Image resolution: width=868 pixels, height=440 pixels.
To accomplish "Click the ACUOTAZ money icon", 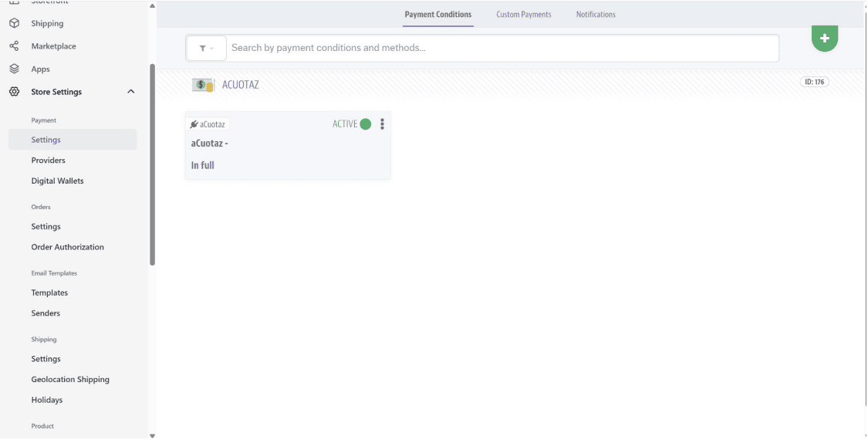I will tap(203, 85).
